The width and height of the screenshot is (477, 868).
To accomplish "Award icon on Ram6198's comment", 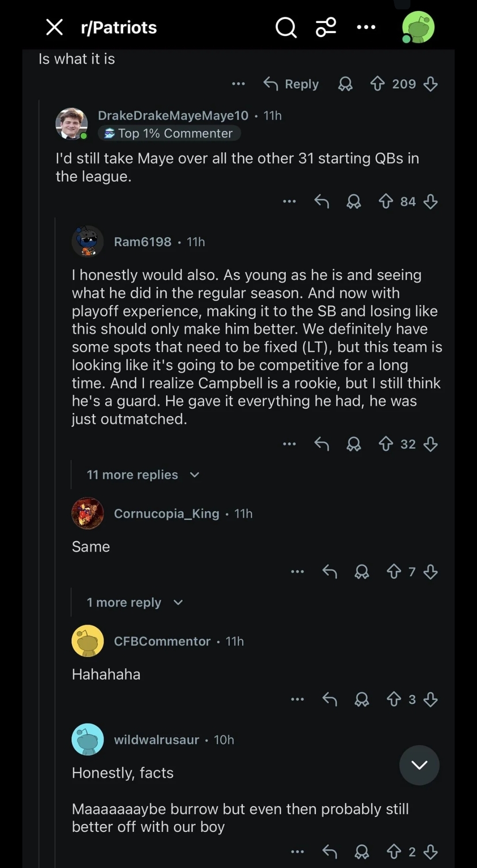I will point(354,444).
